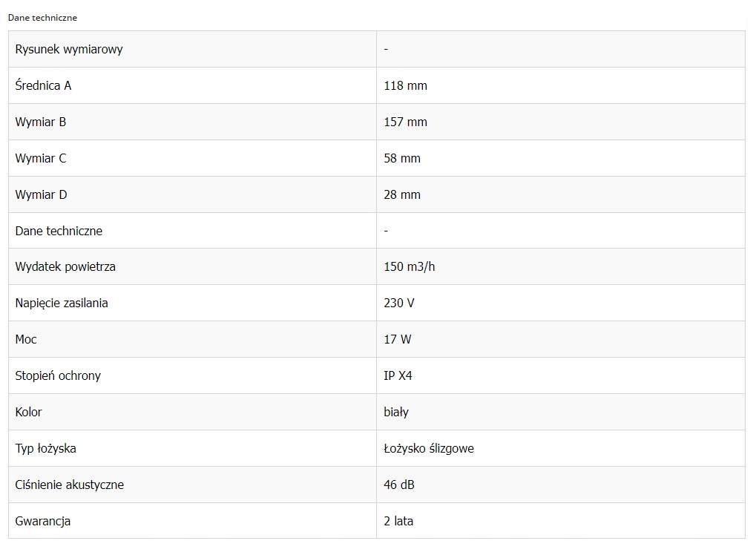This screenshot has width=756, height=558.
Task: Click the '28 mm' value for Wymiar D
Action: 402,195
